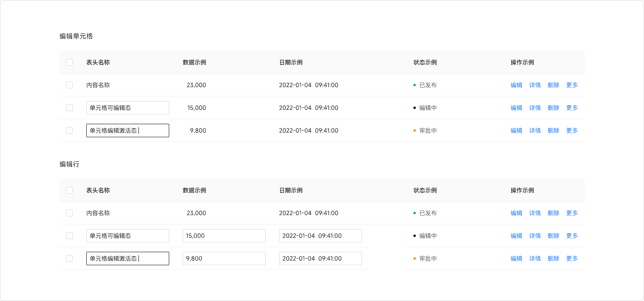
Task: Click the green 已发布 status dot in 编辑单元格 table
Action: coord(415,85)
